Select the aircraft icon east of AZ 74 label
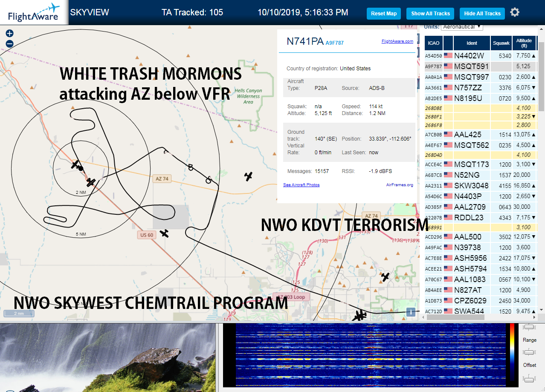Screen dimensions: 545x392 pyautogui.click(x=249, y=176)
